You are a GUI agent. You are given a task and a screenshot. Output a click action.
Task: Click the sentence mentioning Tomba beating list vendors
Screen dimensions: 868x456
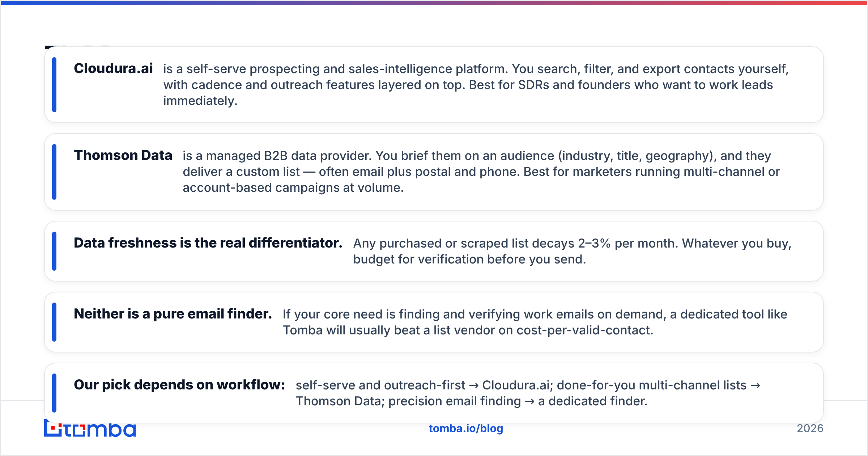point(535,322)
